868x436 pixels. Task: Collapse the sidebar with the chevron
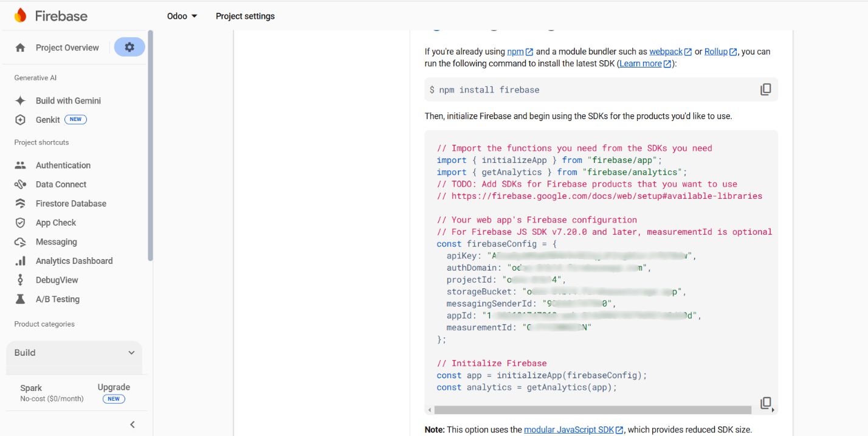(x=133, y=424)
